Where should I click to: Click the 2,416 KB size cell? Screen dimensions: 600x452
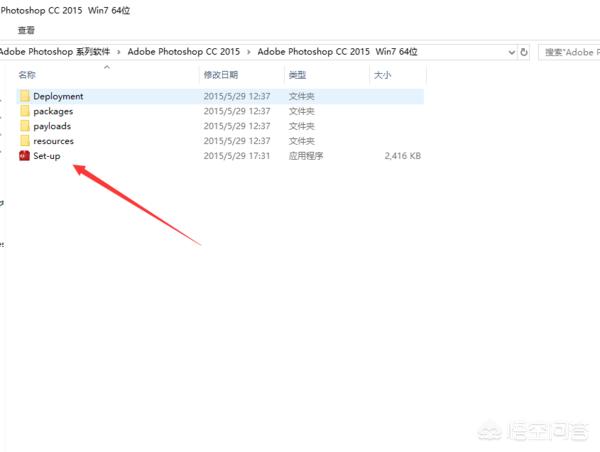tap(403, 156)
